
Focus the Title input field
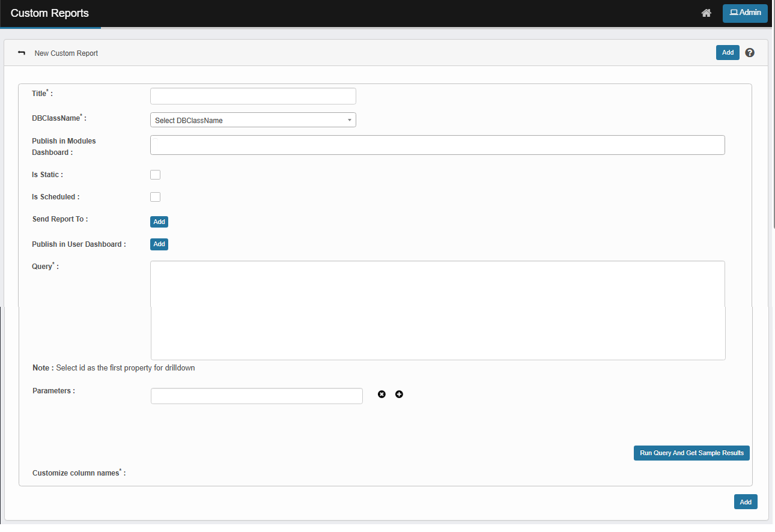253,96
